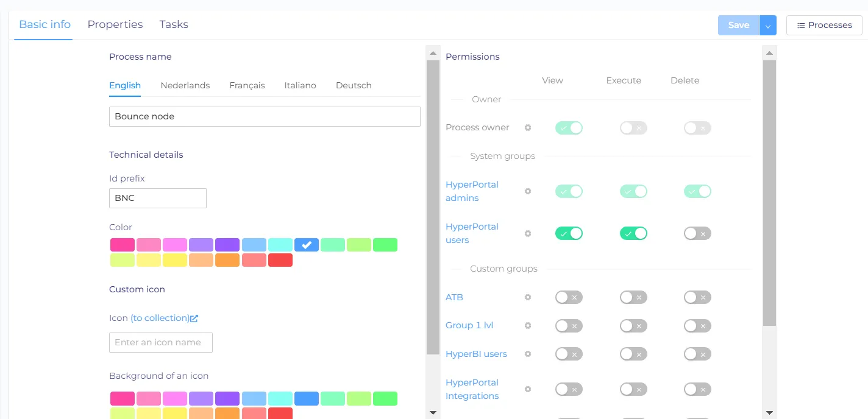Enable Delete permission for HyperPortal users
Viewport: 868px width, 419px height.
697,233
